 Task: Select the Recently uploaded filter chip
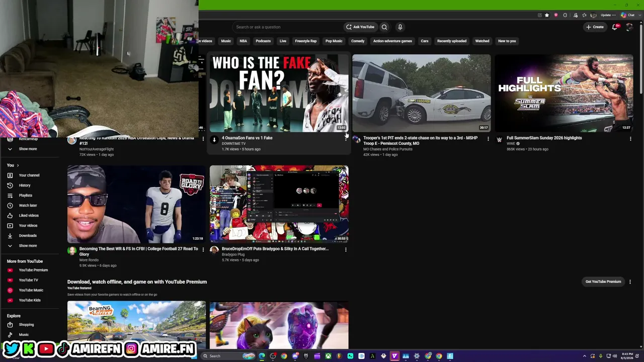[452, 41]
